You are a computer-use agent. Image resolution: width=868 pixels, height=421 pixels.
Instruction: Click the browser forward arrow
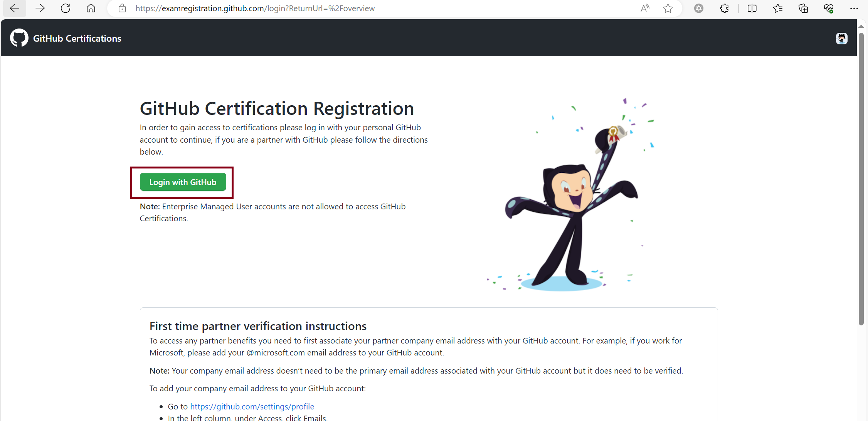(40, 8)
